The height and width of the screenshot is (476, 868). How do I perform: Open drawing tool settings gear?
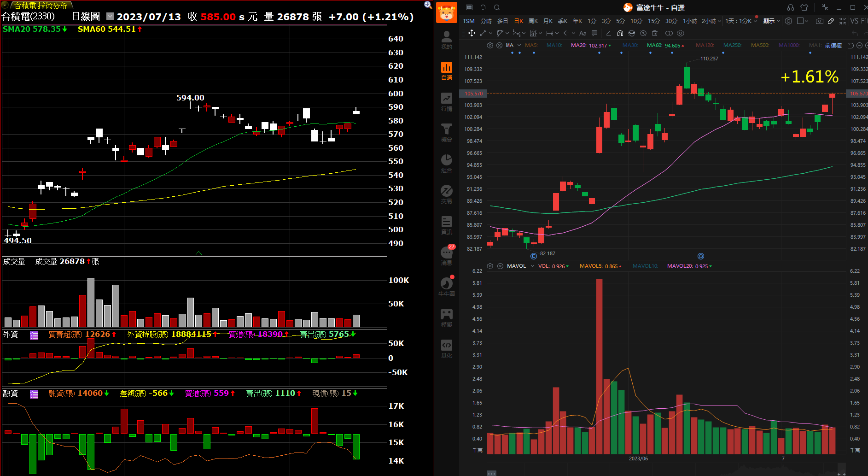click(x=681, y=33)
